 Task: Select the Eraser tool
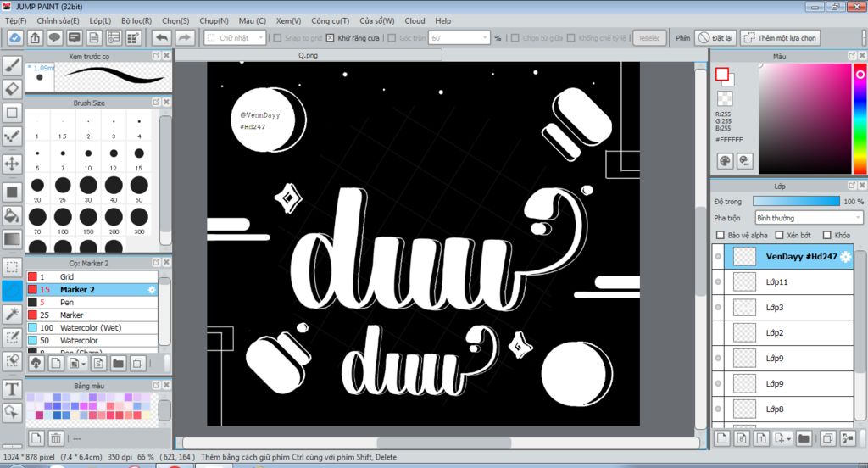12,89
